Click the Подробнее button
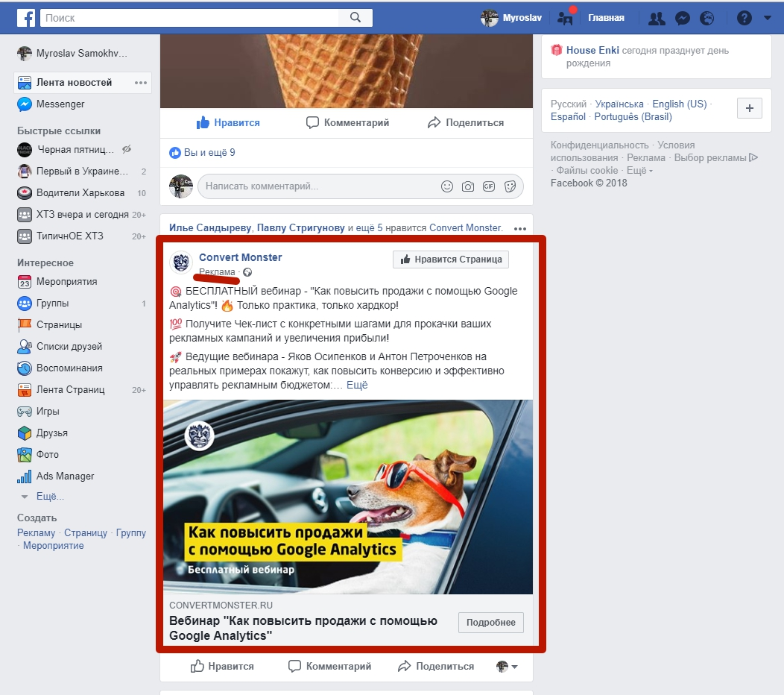Screen dimensions: 784x695 (x=491, y=623)
